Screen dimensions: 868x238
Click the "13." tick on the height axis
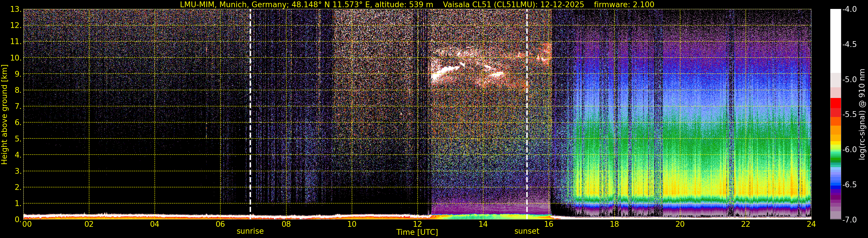click(x=16, y=10)
